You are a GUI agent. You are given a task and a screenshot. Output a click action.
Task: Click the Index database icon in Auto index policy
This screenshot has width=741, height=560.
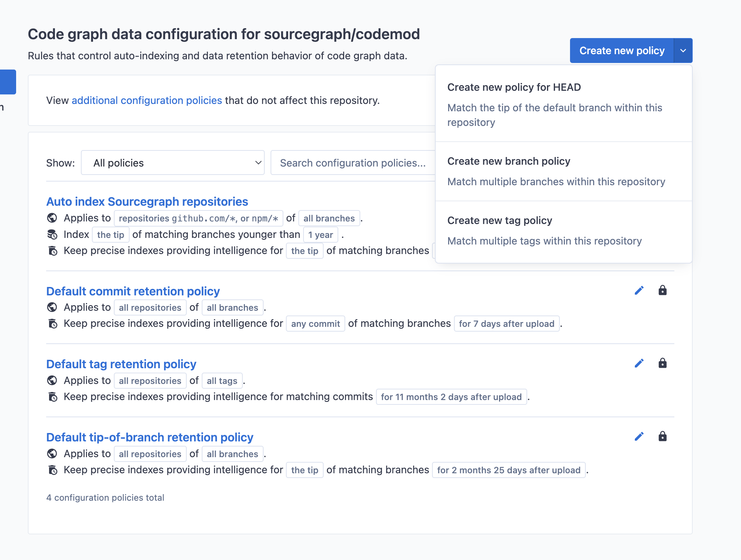(x=52, y=235)
